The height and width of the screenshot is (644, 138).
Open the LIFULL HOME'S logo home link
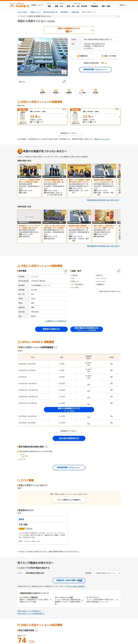click(19, 5)
